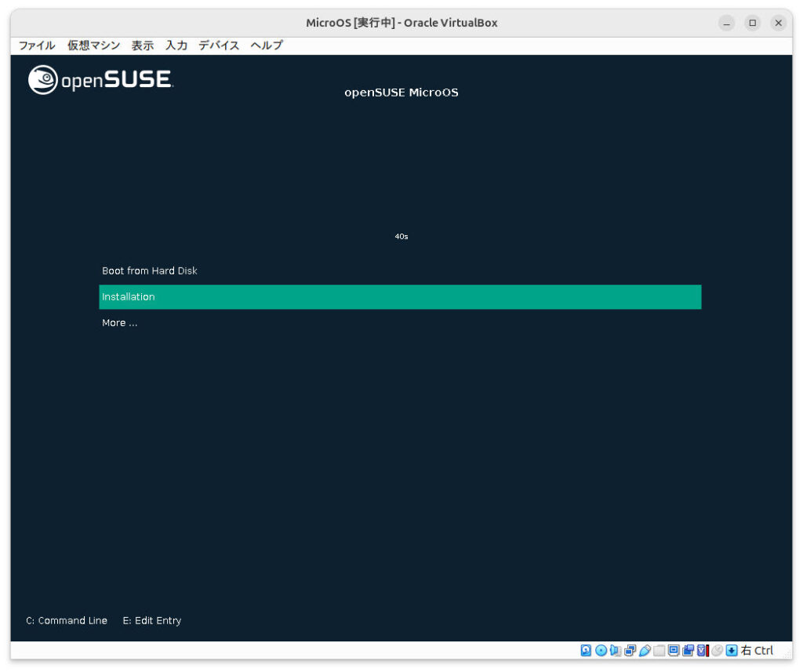Open the デバイス menu
803x672 pixels.
[219, 45]
